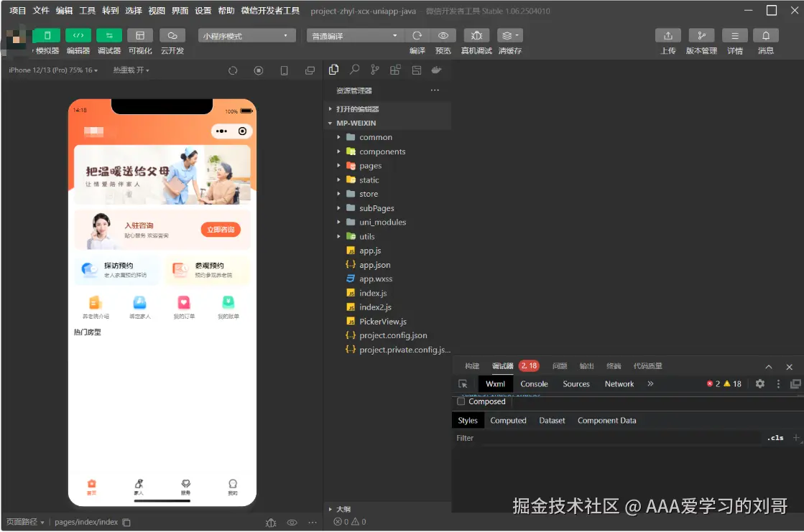Expand the open editors section
The width and height of the screenshot is (804, 532).
pos(331,109)
